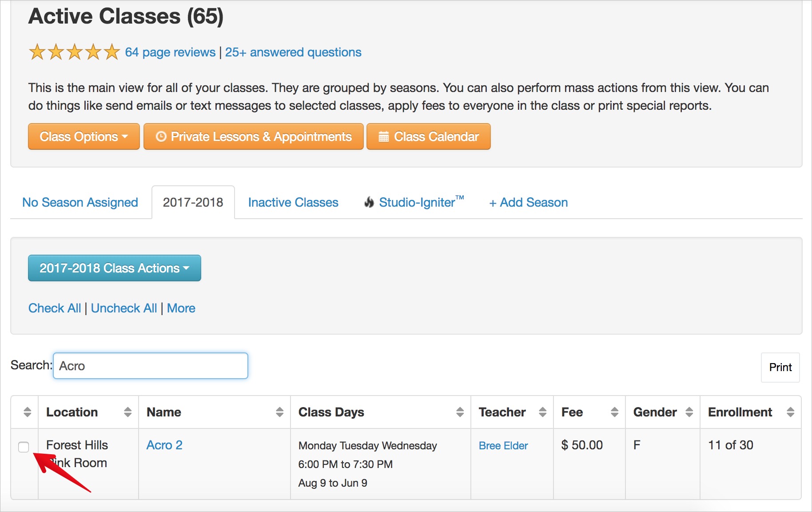Image resolution: width=812 pixels, height=512 pixels.
Task: Sort the table by Fee
Action: [x=589, y=412]
